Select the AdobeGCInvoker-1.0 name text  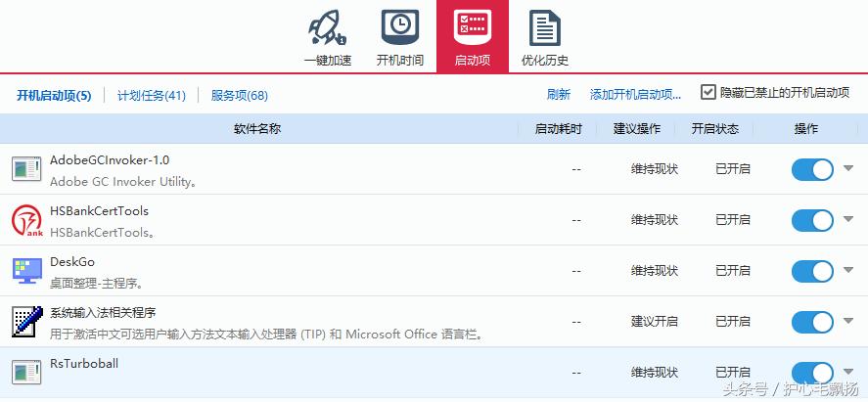pyautogui.click(x=110, y=160)
